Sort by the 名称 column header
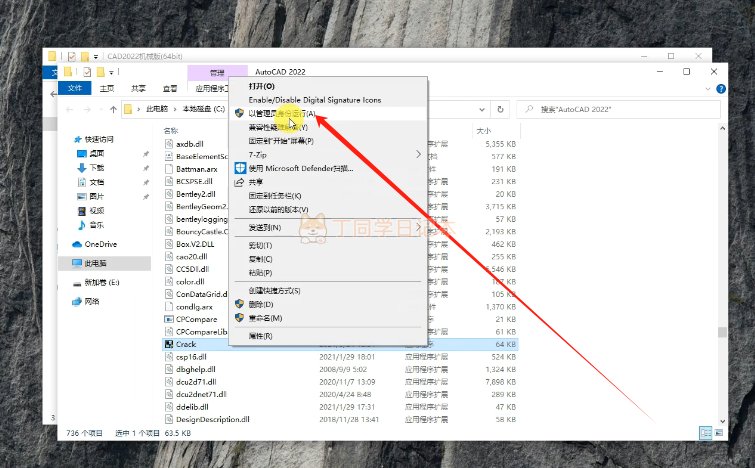755x468 pixels. pos(171,130)
